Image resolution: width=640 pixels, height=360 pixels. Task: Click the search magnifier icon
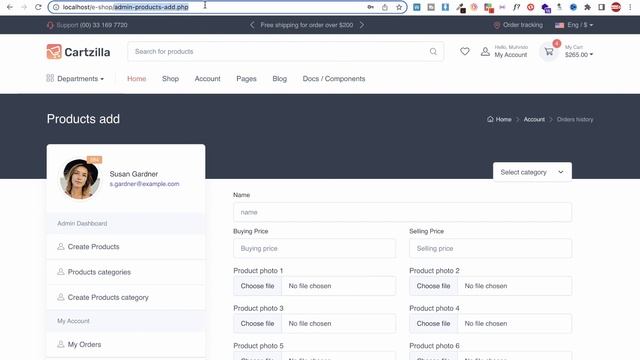click(x=433, y=51)
